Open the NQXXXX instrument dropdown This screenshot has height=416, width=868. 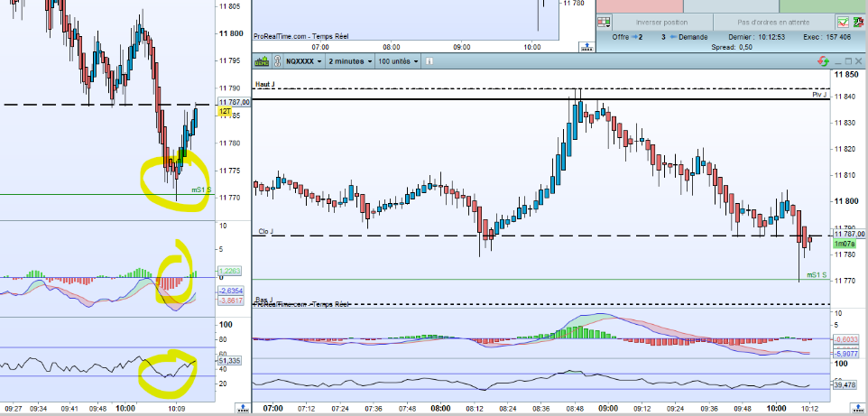(x=303, y=61)
